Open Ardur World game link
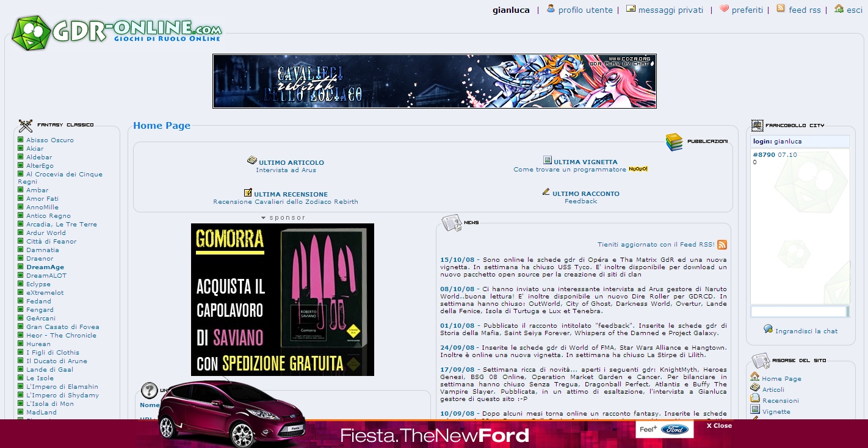 46,233
